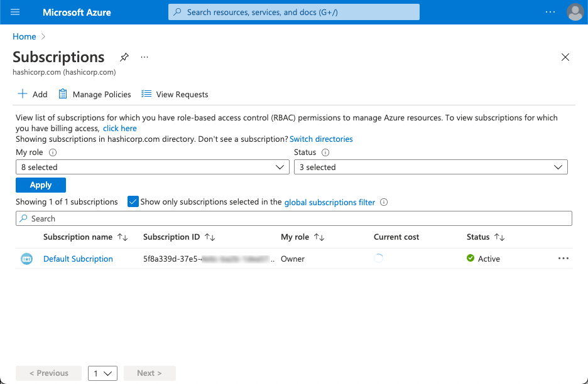588x384 pixels.
Task: Select 'Showing 1 of 1 subscriptions' text
Action: click(x=67, y=202)
